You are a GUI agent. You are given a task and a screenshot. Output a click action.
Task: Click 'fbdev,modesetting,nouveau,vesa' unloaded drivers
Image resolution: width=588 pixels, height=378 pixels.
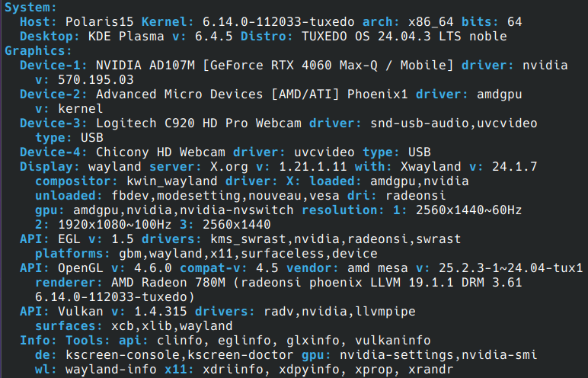click(x=225, y=196)
